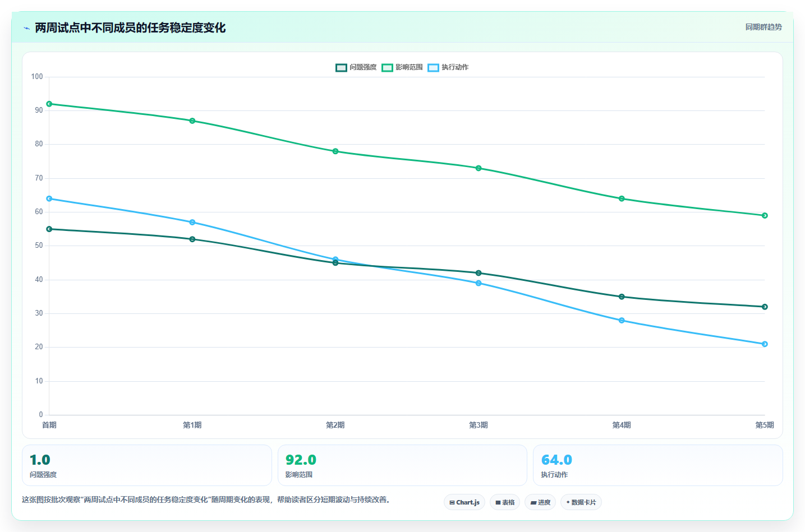This screenshot has height=532, width=805.
Task: Select the Chart.js chip below the chart
Action: (x=464, y=502)
